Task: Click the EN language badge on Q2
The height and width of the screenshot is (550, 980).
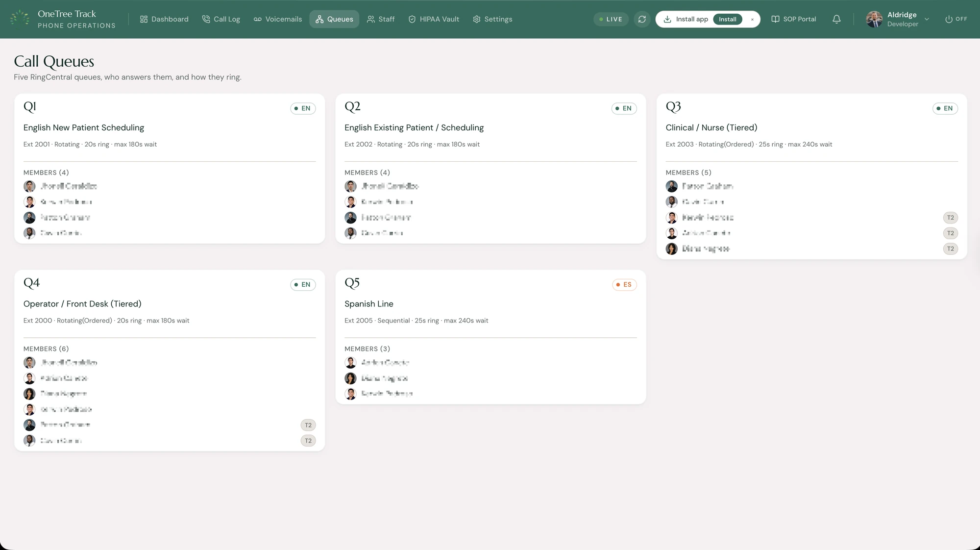Action: point(624,108)
